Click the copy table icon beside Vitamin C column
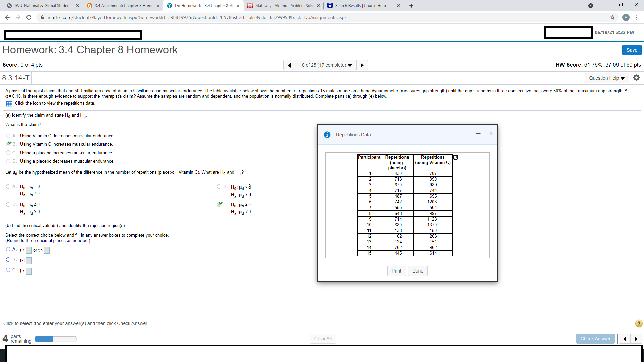644x362 pixels. coord(455,157)
